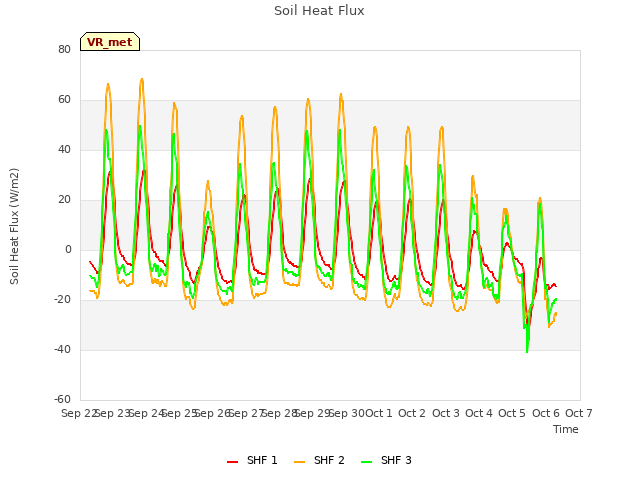640x480 pixels.
Task: Click the orange SHF 2 legend swatch
Action: coord(299,462)
